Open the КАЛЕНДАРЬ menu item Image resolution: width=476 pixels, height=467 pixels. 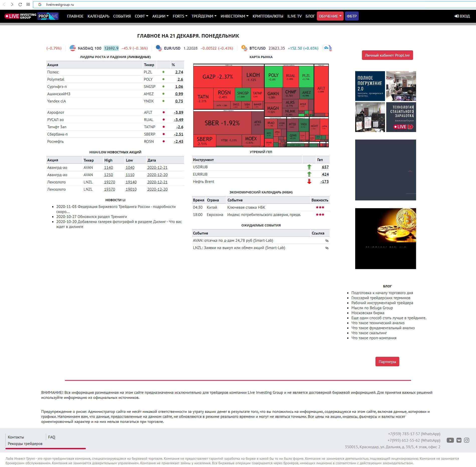(98, 16)
